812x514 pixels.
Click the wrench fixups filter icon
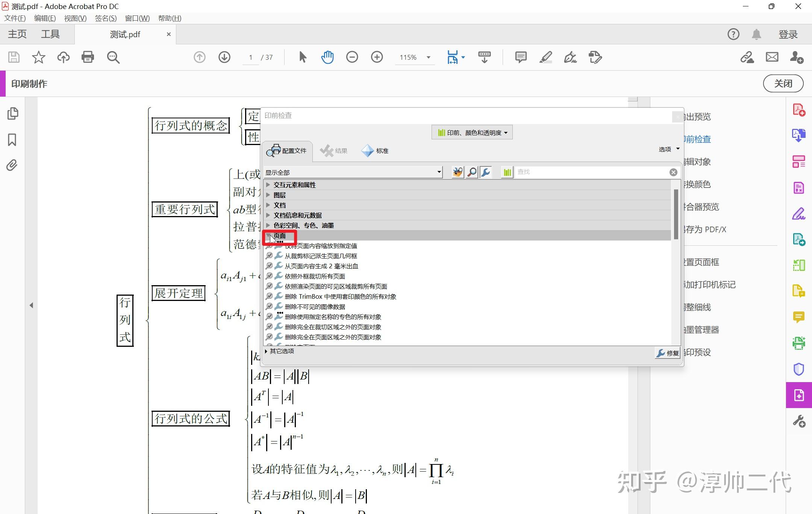tap(485, 172)
